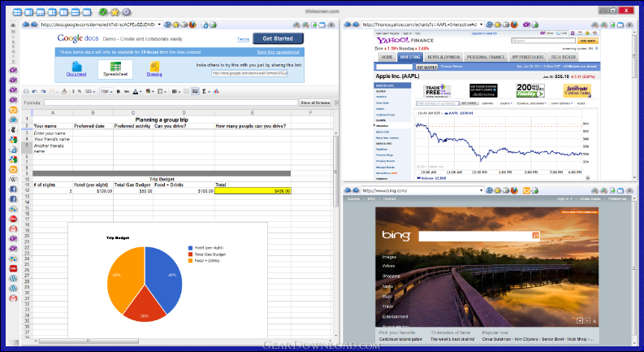Go back in the Bing pane

pos(348,190)
